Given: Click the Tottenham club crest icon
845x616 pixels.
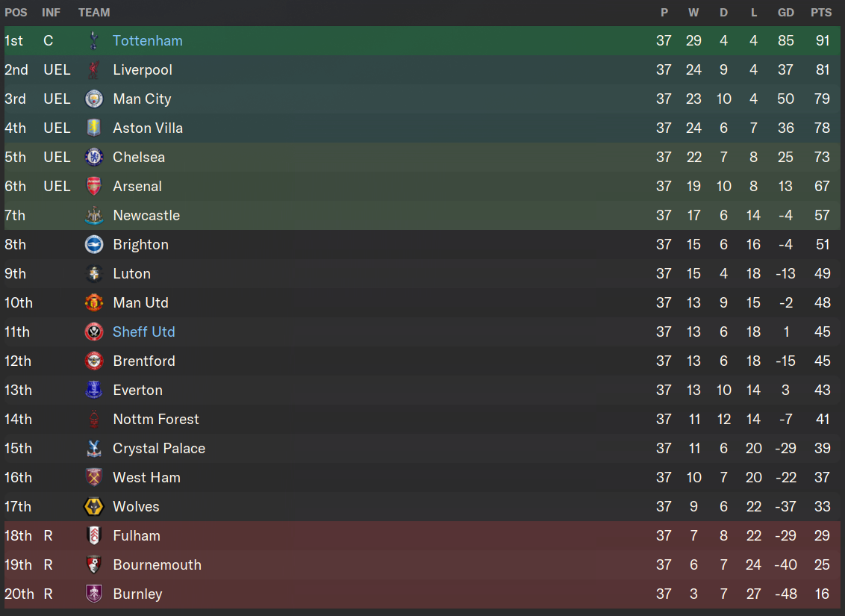Looking at the screenshot, I should point(94,40).
